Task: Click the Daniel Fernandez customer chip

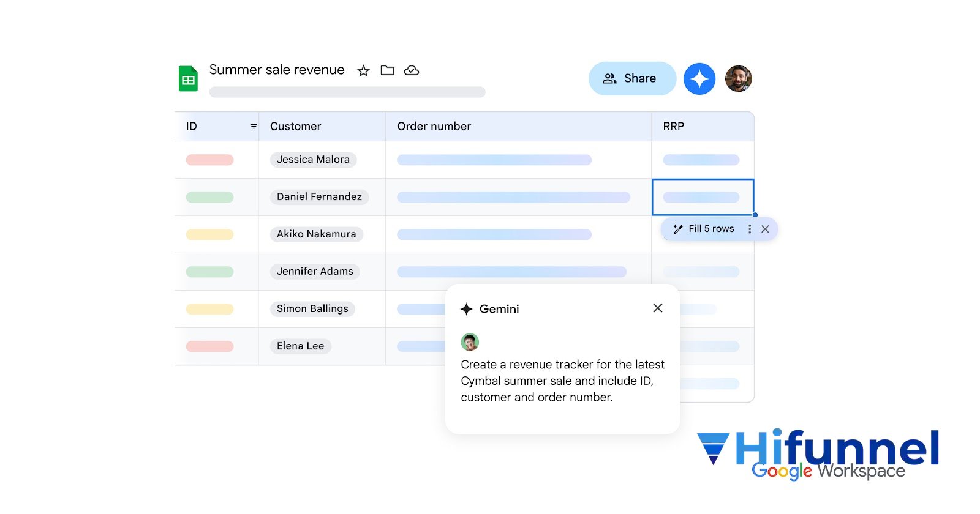Action: [319, 197]
